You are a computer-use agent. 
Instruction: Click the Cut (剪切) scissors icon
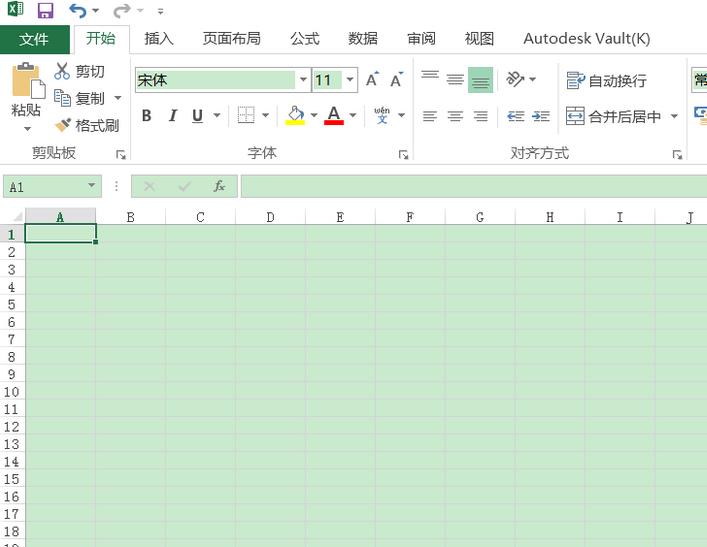coord(63,71)
